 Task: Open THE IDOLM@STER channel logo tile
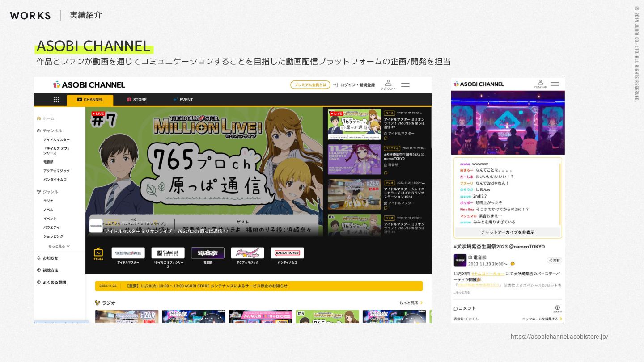(x=128, y=253)
